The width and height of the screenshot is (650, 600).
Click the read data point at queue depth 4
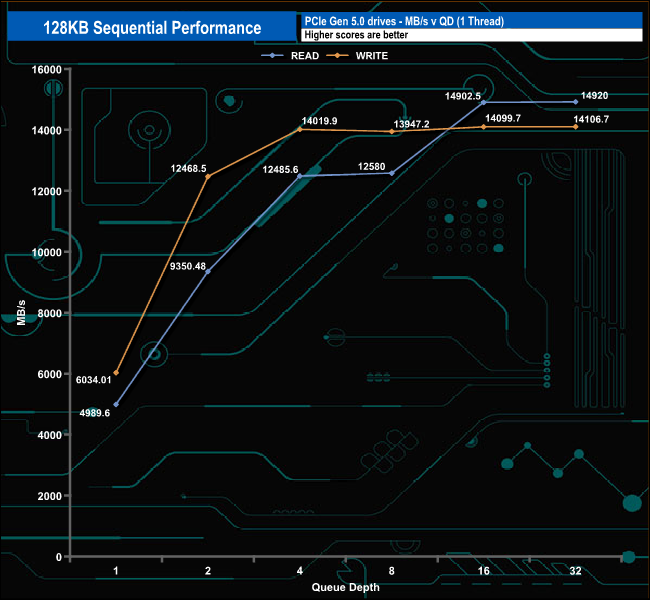point(300,176)
